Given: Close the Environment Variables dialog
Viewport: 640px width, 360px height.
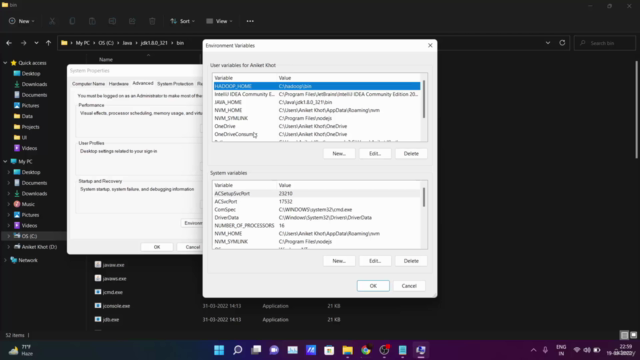Looking at the screenshot, I should (x=430, y=45).
